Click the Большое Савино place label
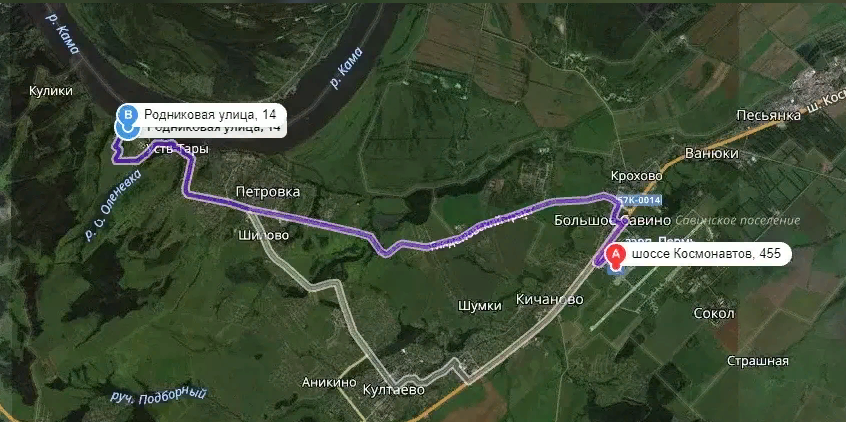846x422 pixels. [612, 220]
